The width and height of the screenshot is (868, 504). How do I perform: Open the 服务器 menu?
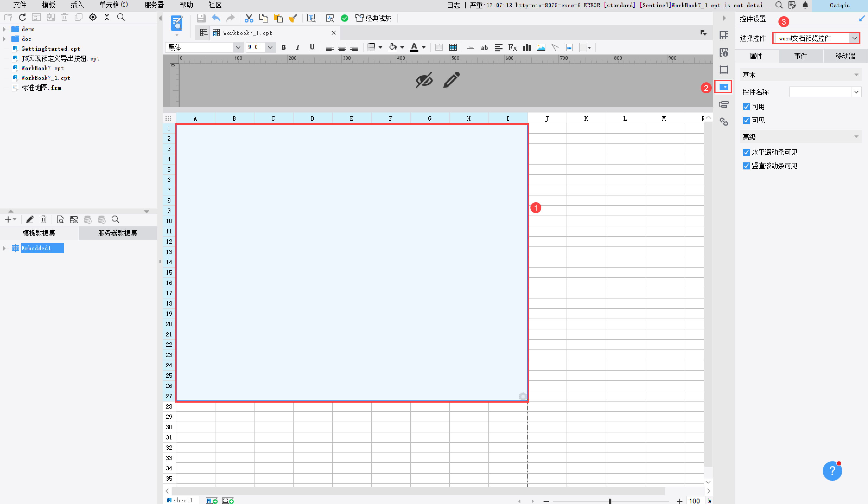(154, 5)
